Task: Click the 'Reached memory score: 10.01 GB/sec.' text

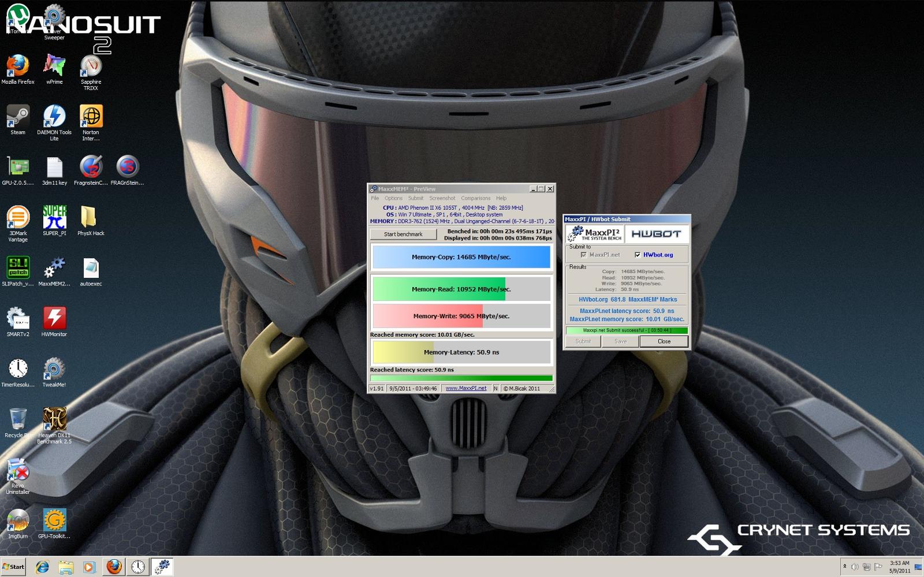Action: pos(422,334)
